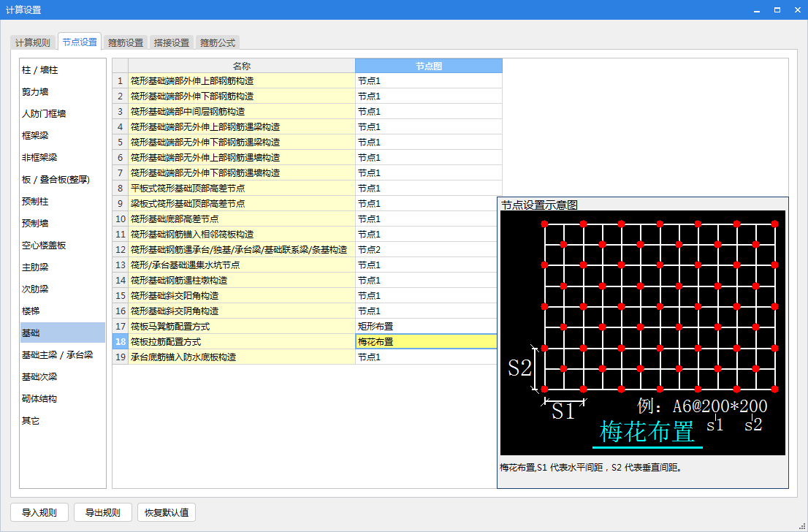Select 板 / 叠合板(整厚) category
Image resolution: width=808 pixels, height=532 pixels.
[x=62, y=179]
